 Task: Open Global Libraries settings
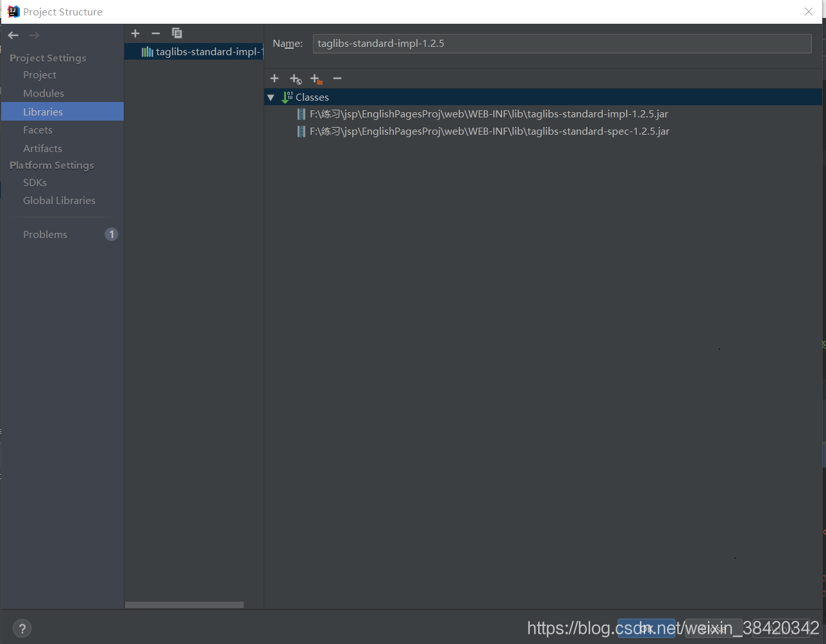click(59, 201)
